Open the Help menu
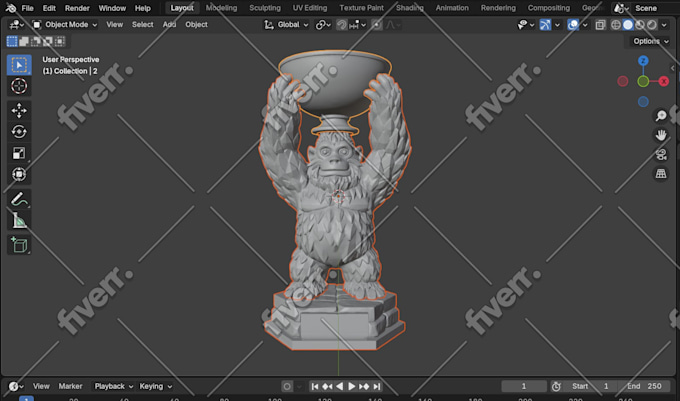The image size is (680, 401). pyautogui.click(x=143, y=8)
